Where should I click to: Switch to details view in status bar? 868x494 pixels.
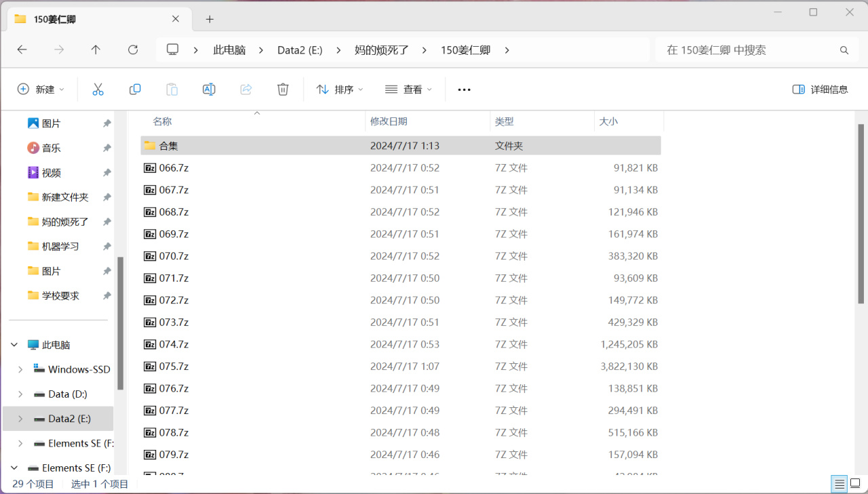(840, 484)
